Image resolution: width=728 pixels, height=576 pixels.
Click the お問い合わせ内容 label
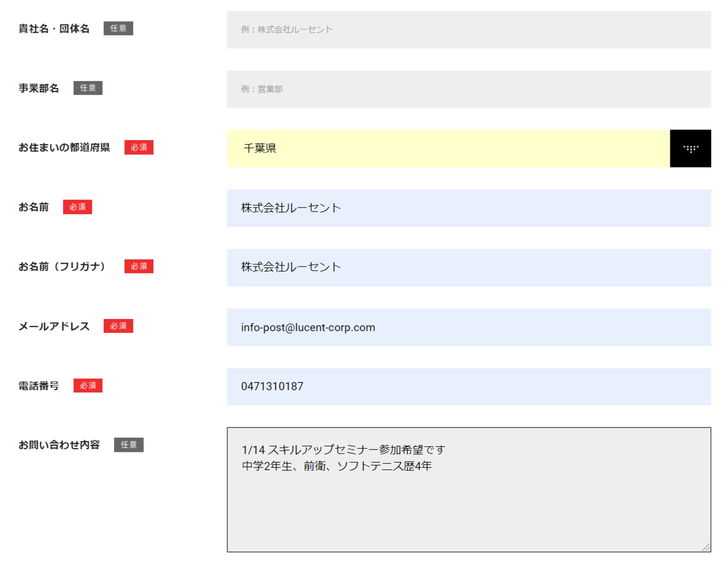coord(59,445)
